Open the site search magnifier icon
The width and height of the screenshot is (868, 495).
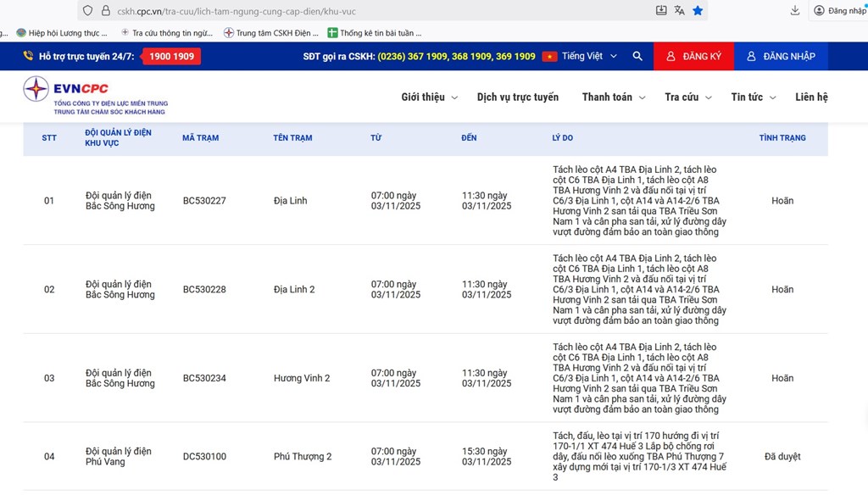coord(637,56)
